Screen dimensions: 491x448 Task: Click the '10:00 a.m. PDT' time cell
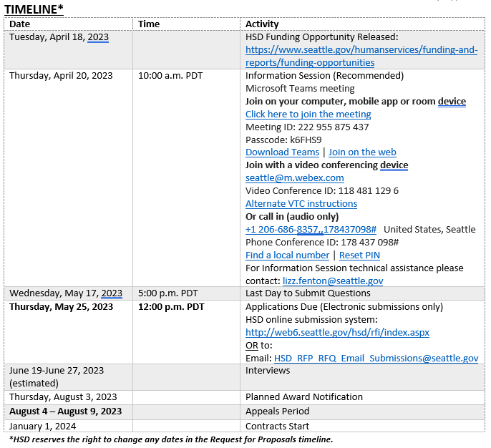pyautogui.click(x=170, y=76)
